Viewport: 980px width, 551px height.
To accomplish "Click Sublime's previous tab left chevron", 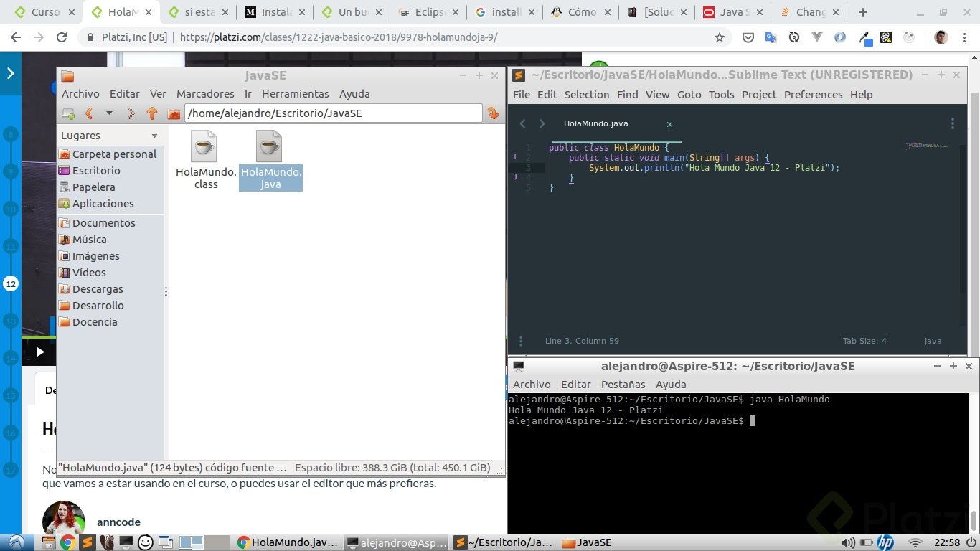I will coord(523,124).
